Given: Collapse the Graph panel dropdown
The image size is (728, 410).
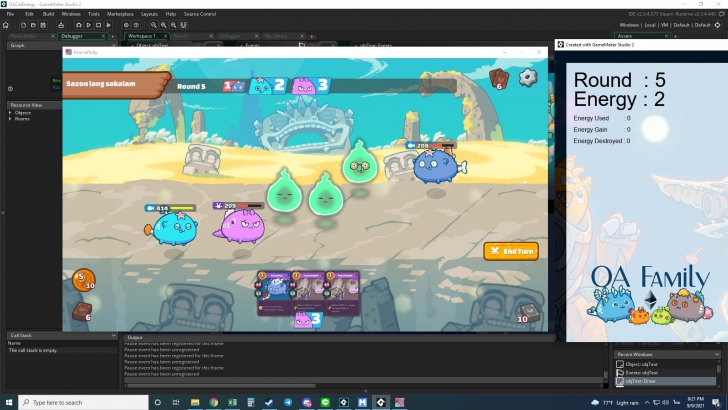Looking at the screenshot, I should point(113,46).
